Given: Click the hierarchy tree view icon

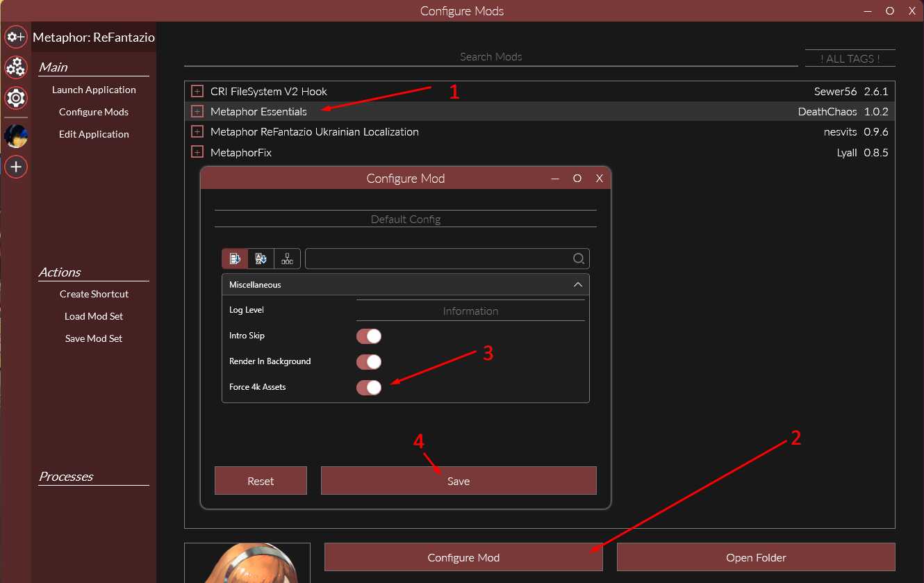Looking at the screenshot, I should [287, 258].
